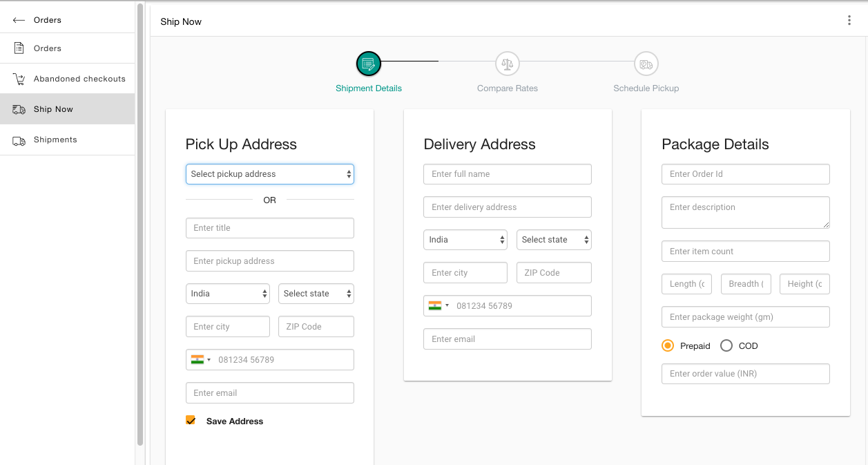The width and height of the screenshot is (868, 465).
Task: Open the pickup country India dropdown
Action: [x=228, y=294]
